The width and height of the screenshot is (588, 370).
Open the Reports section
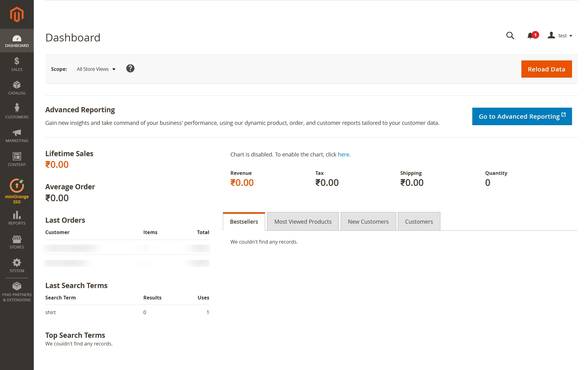pyautogui.click(x=17, y=217)
